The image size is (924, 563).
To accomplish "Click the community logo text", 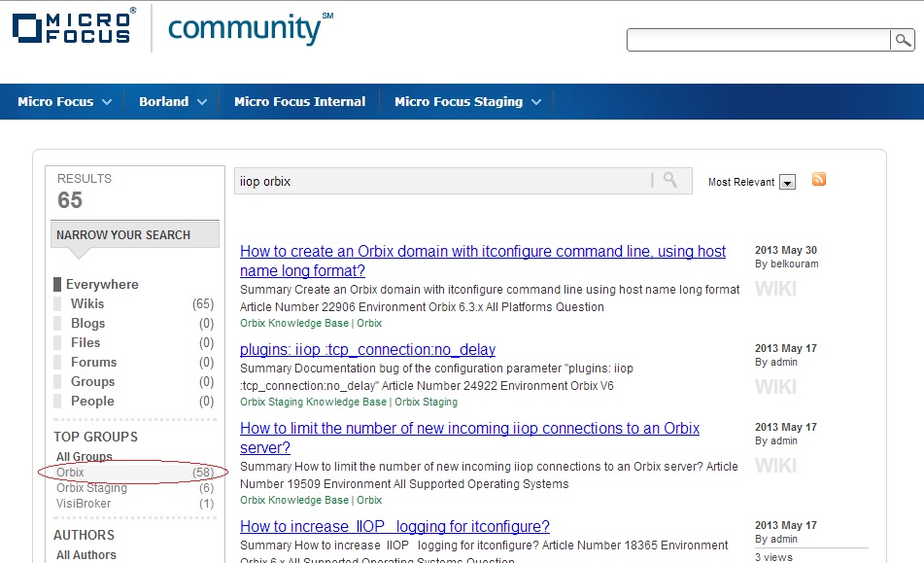I will click(251, 27).
